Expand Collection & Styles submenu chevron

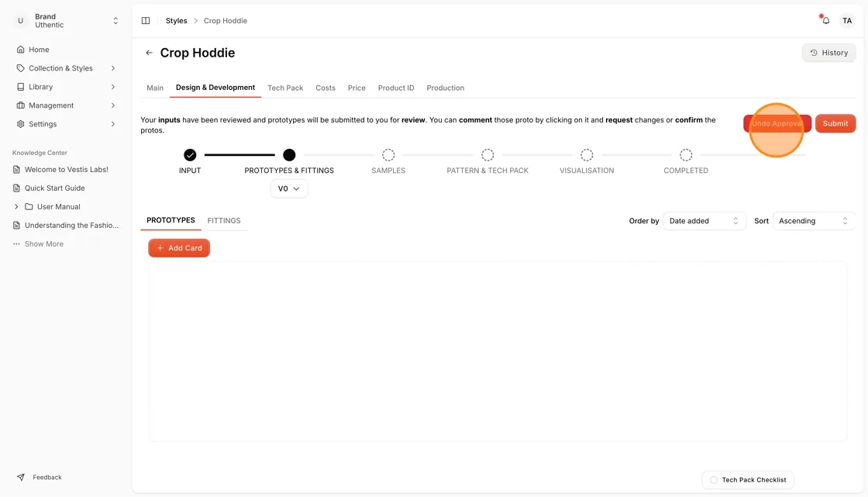tap(113, 68)
